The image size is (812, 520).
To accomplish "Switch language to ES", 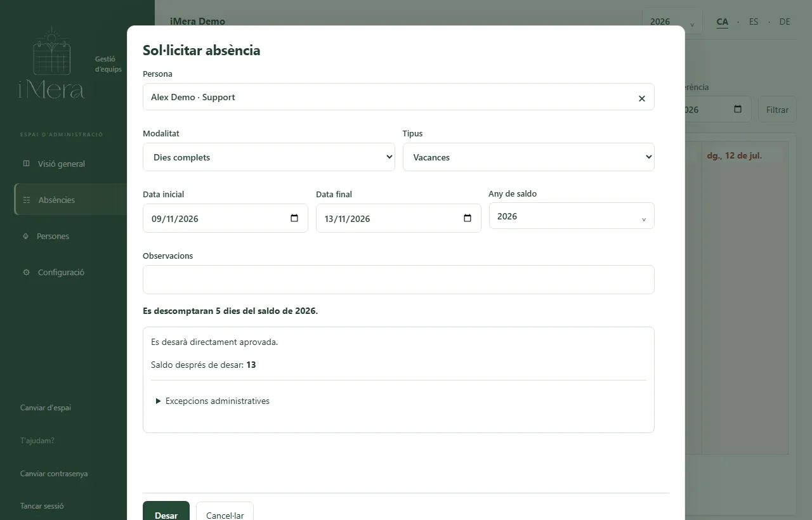I will (x=754, y=22).
